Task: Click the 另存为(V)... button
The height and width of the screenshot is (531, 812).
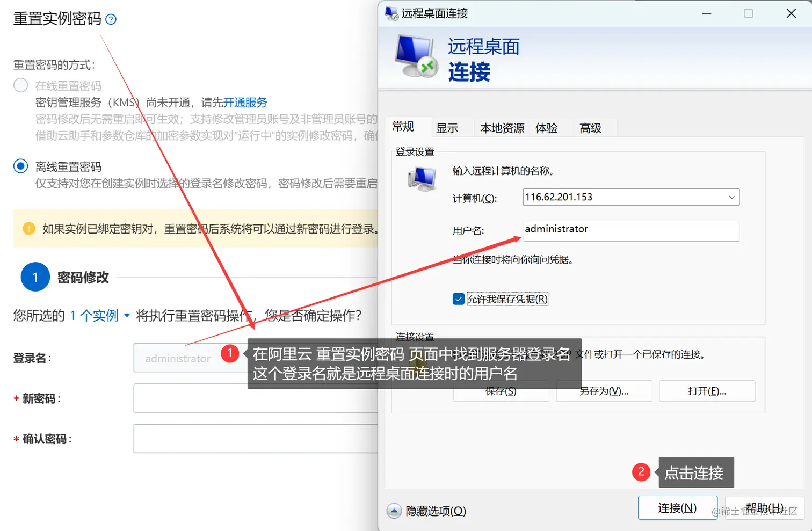Action: pos(604,391)
